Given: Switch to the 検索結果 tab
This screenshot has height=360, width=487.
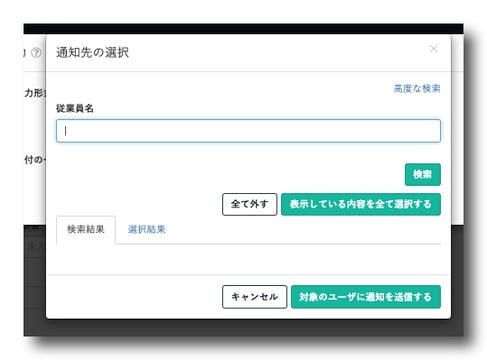Looking at the screenshot, I should pos(86,230).
